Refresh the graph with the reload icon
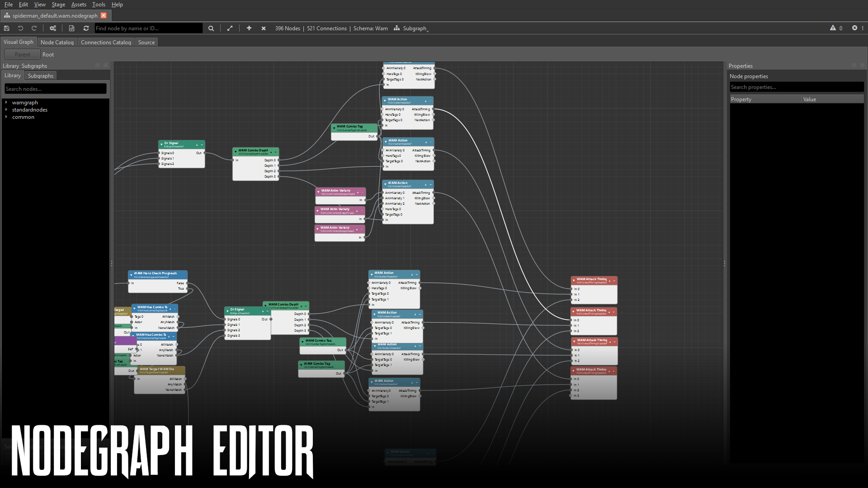 click(86, 28)
